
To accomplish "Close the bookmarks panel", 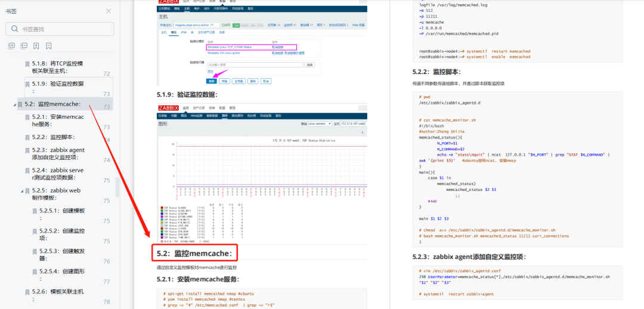I will coord(108,11).
